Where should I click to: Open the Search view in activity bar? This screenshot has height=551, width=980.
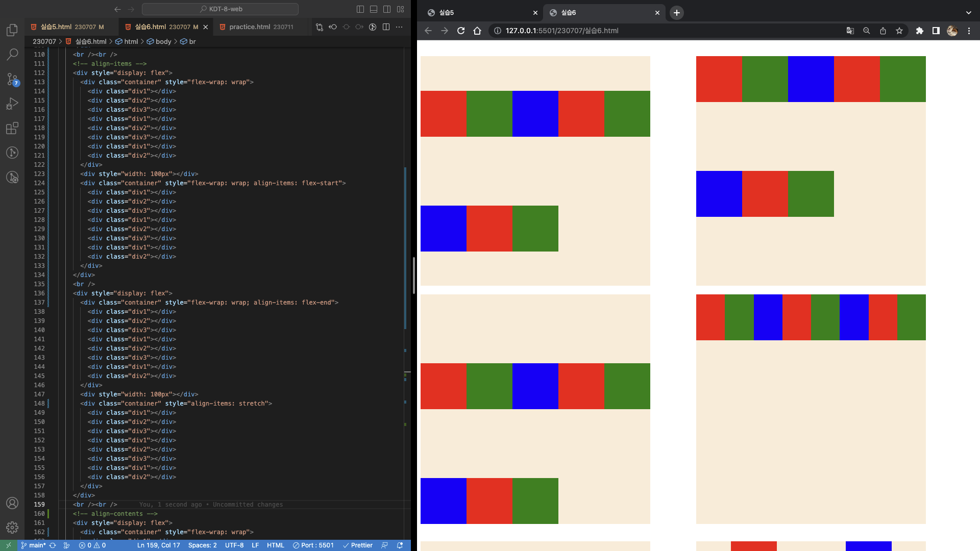pyautogui.click(x=12, y=54)
